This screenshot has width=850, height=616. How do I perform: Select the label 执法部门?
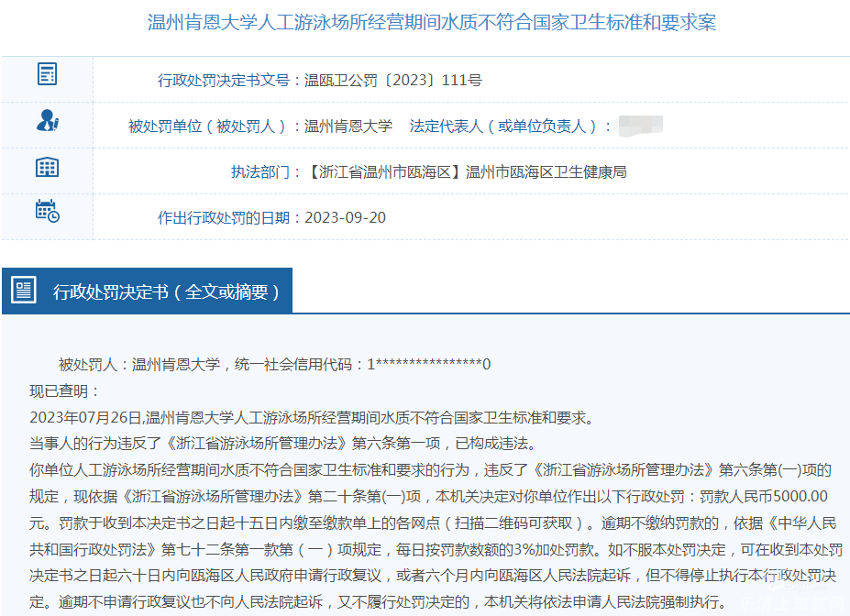[259, 172]
